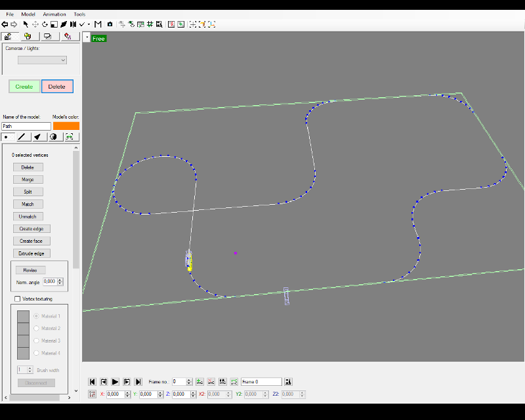The width and height of the screenshot is (525, 420).
Task: Click the camera snapshot icon in toolbar
Action: tap(110, 24)
